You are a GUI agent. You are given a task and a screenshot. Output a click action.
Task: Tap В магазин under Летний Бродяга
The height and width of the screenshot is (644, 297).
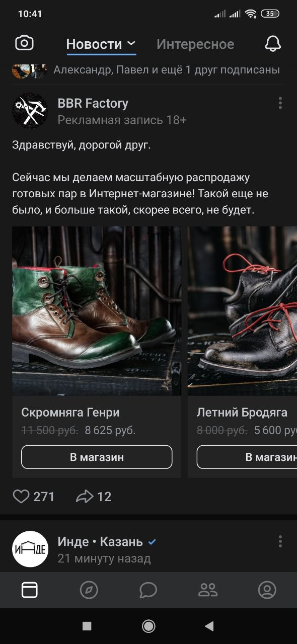pyautogui.click(x=247, y=457)
